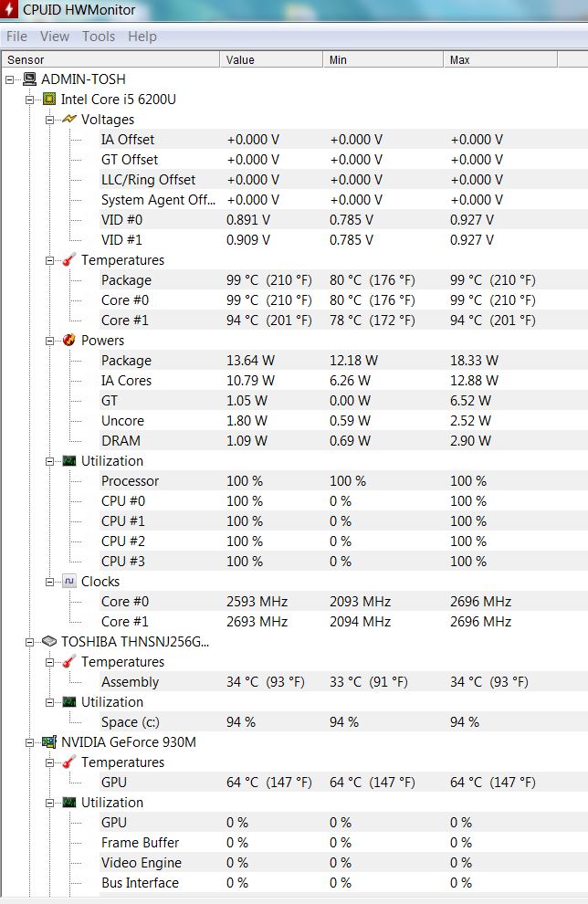Screen dimensions: 588x904
Task: Open the File menu
Action: tap(16, 37)
